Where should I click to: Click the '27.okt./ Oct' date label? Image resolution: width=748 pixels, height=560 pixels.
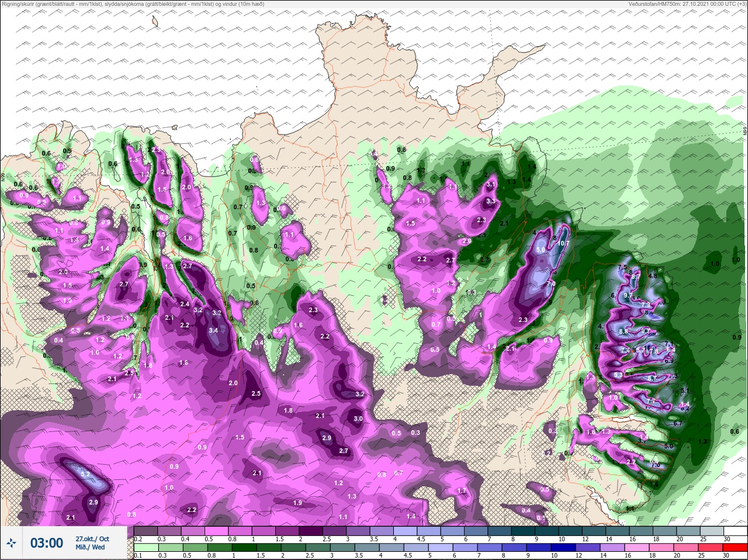[x=92, y=539]
